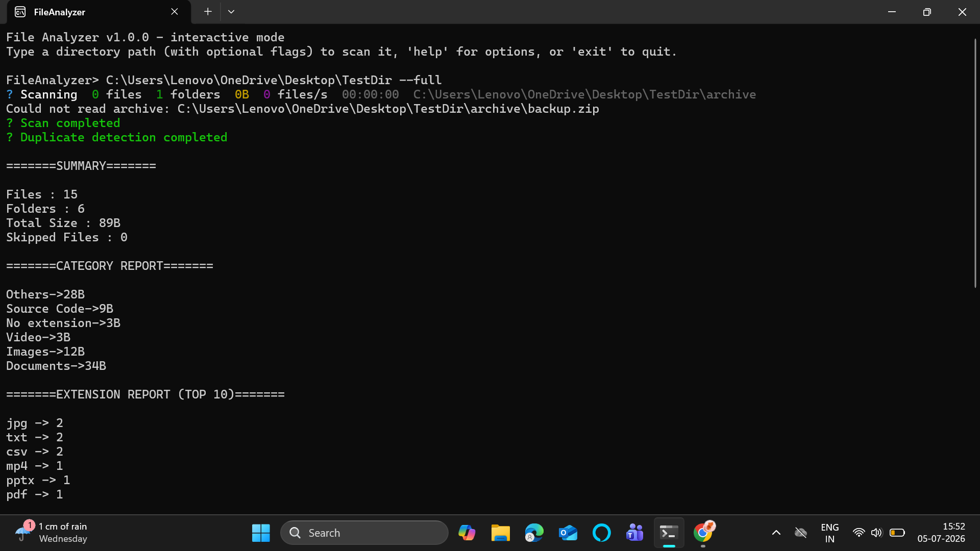Click the FileAnalyzer> command prompt line

224,80
